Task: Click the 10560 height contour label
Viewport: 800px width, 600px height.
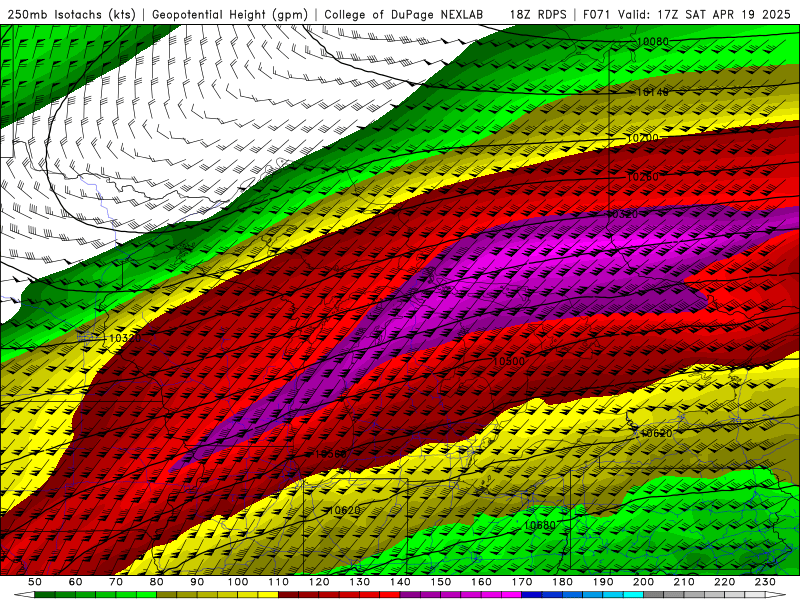Action: coord(331,454)
